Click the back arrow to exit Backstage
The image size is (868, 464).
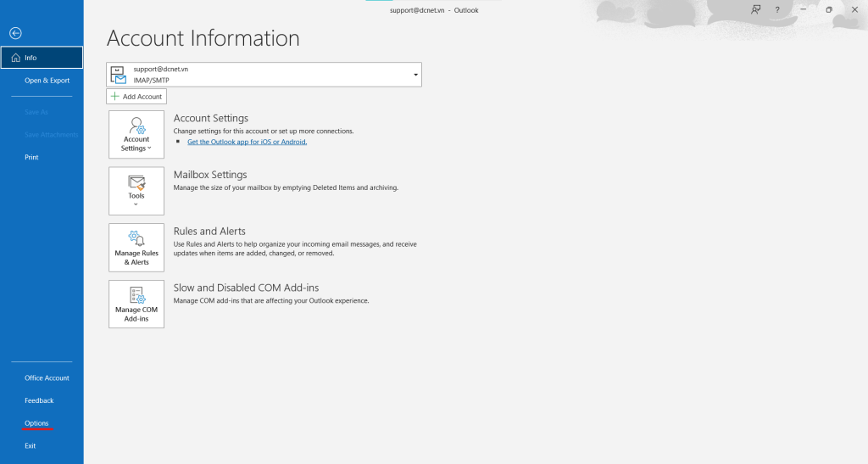coord(15,33)
